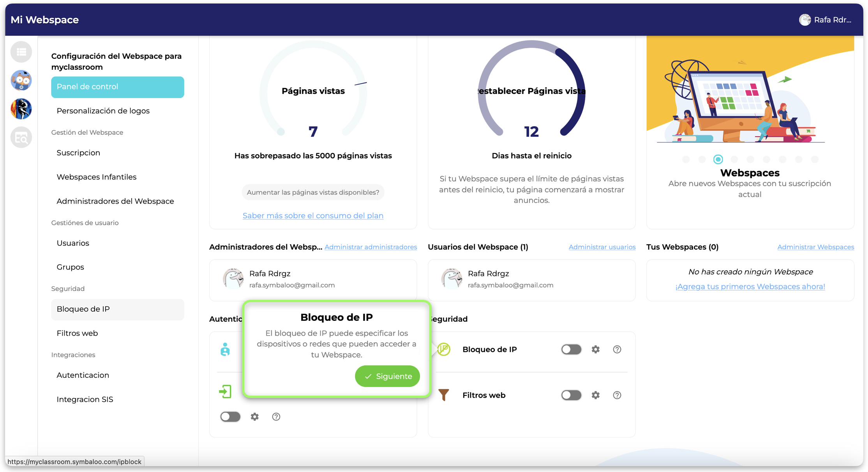
Task: Toggle the authentication switch under login icon
Action: (230, 417)
